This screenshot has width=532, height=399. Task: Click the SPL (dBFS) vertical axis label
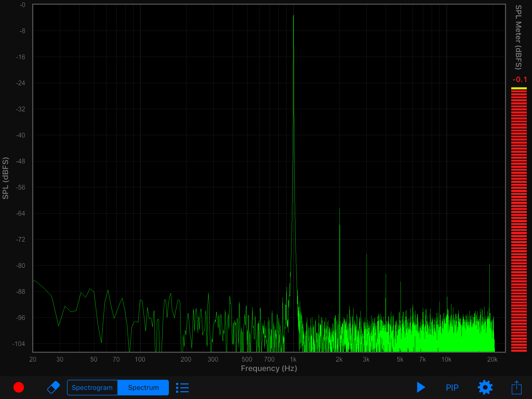pyautogui.click(x=6, y=178)
